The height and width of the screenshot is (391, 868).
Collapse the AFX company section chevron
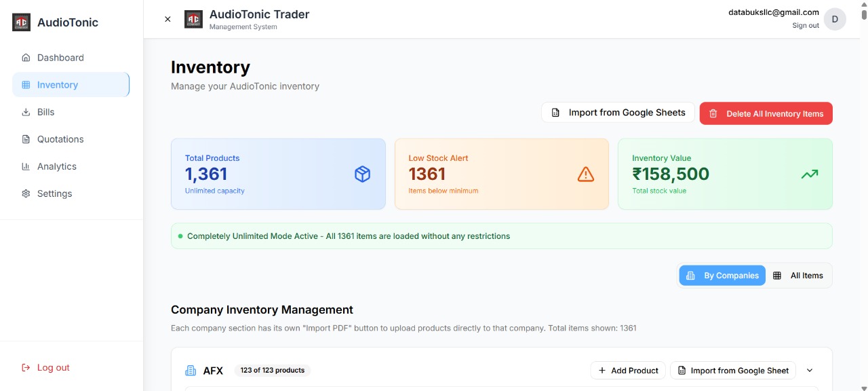pyautogui.click(x=810, y=371)
